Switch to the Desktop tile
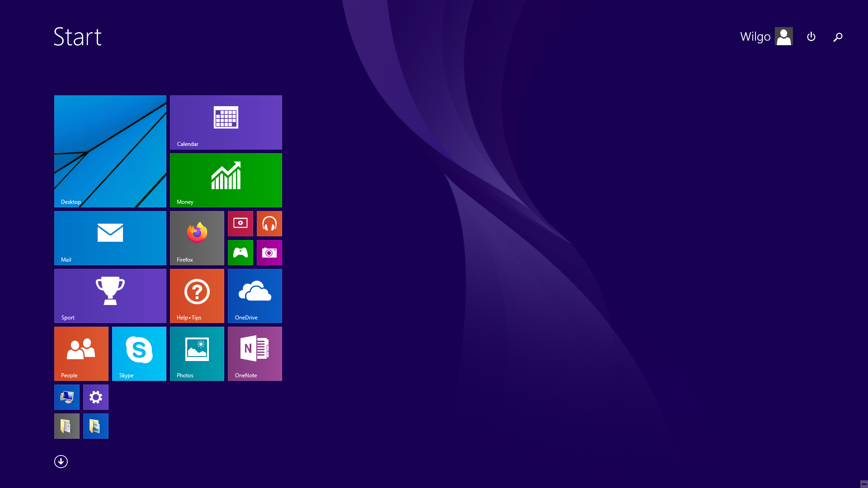 110,151
